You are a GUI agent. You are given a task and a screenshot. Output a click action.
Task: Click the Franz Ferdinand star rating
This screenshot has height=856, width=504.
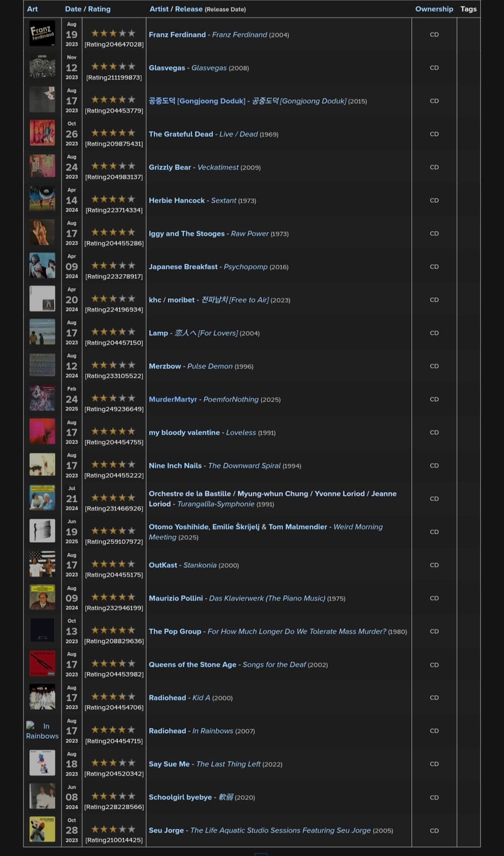[113, 33]
